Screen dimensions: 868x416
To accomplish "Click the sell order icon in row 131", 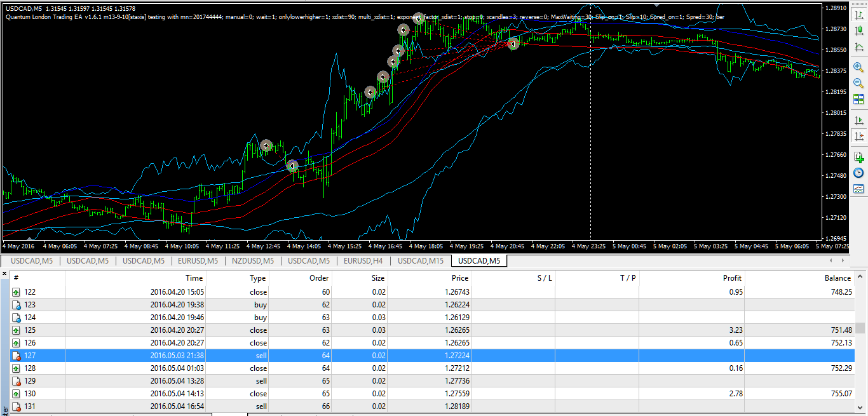I will tap(16, 406).
